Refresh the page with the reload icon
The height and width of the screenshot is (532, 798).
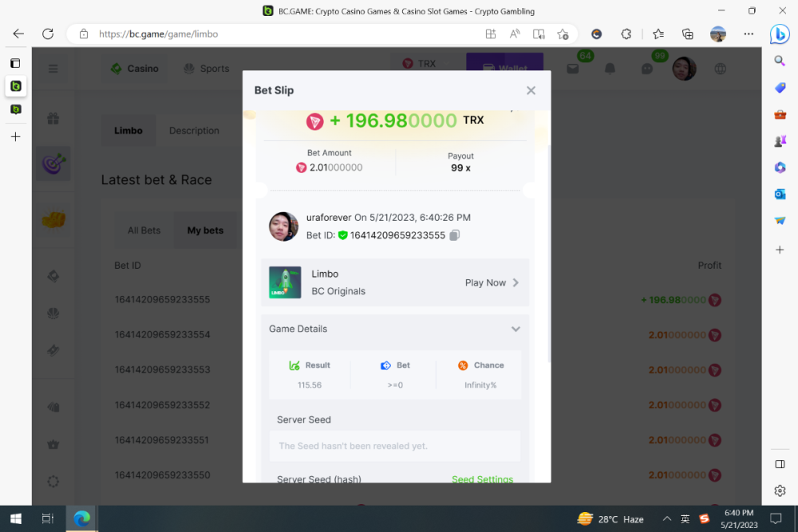tap(47, 33)
